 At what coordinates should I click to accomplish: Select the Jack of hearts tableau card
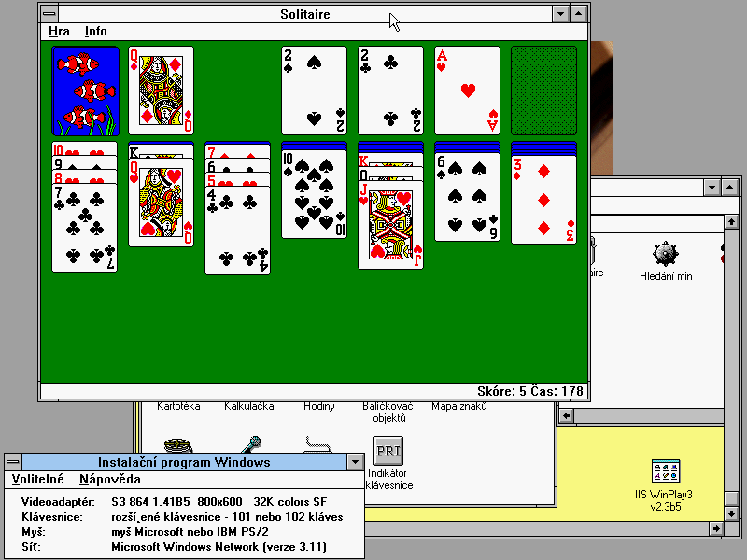tap(390, 225)
